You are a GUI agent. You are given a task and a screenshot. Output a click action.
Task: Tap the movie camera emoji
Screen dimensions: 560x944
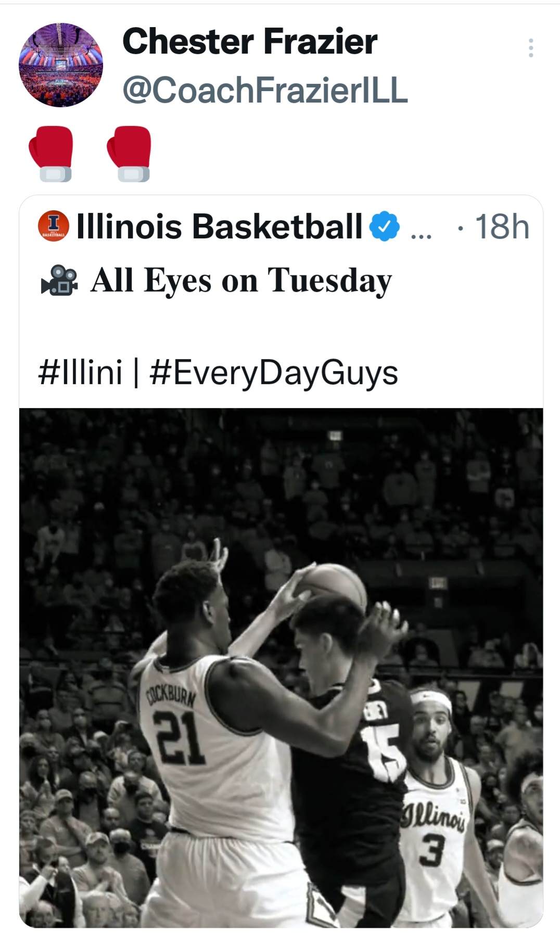(59, 280)
